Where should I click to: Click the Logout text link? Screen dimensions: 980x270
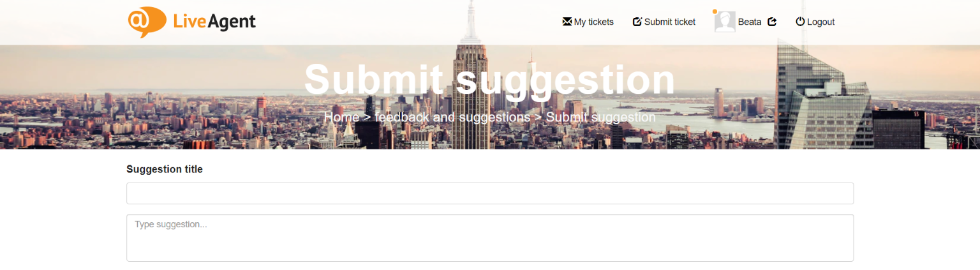tap(821, 22)
